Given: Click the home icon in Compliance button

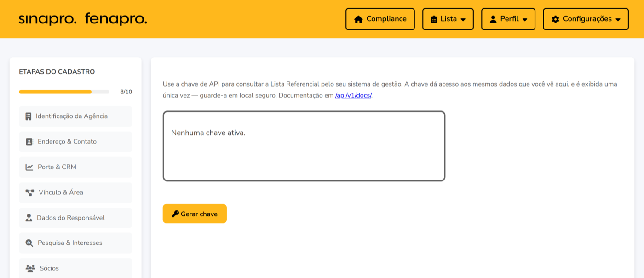Looking at the screenshot, I should tap(358, 19).
